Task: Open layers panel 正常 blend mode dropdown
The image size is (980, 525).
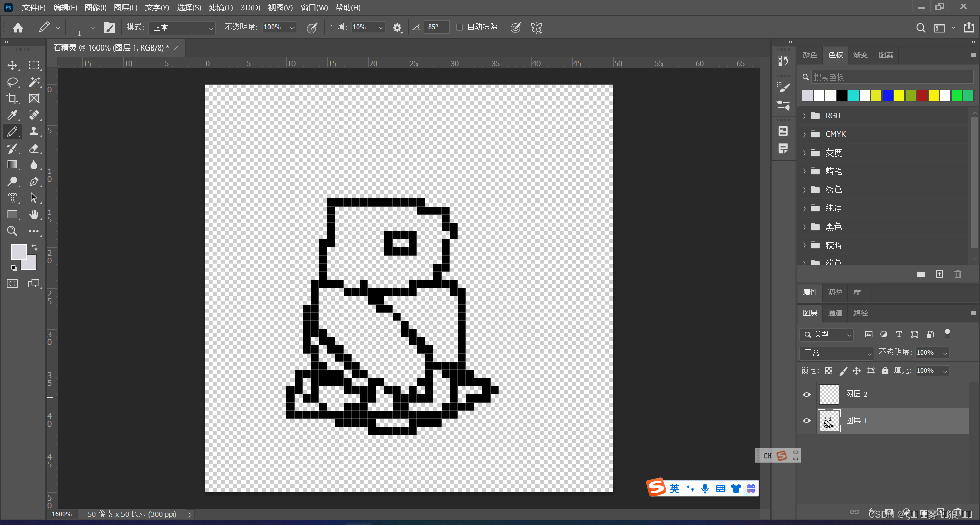Action: [x=837, y=353]
